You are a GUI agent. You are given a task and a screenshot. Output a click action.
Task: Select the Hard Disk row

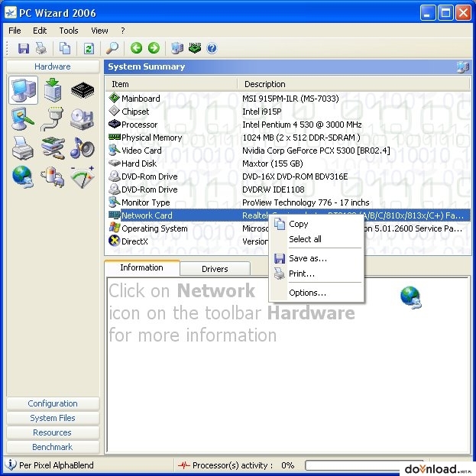point(288,164)
